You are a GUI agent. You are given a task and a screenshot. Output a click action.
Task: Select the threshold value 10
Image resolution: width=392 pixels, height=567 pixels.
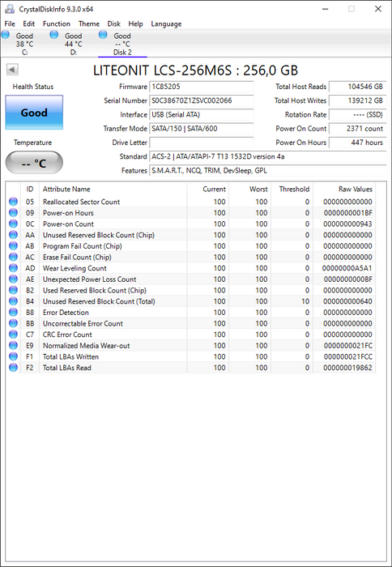click(305, 301)
